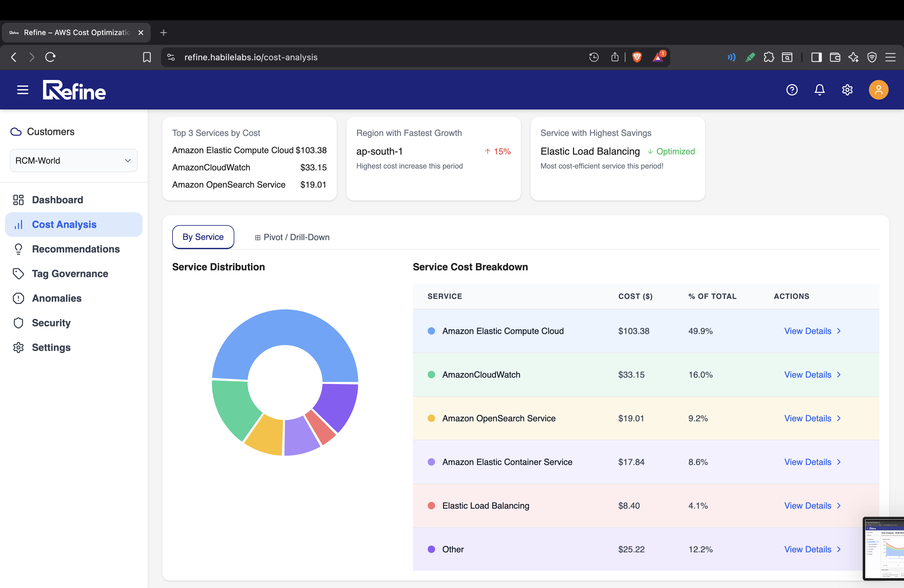
Task: Open the settings gear in header
Action: pos(847,90)
